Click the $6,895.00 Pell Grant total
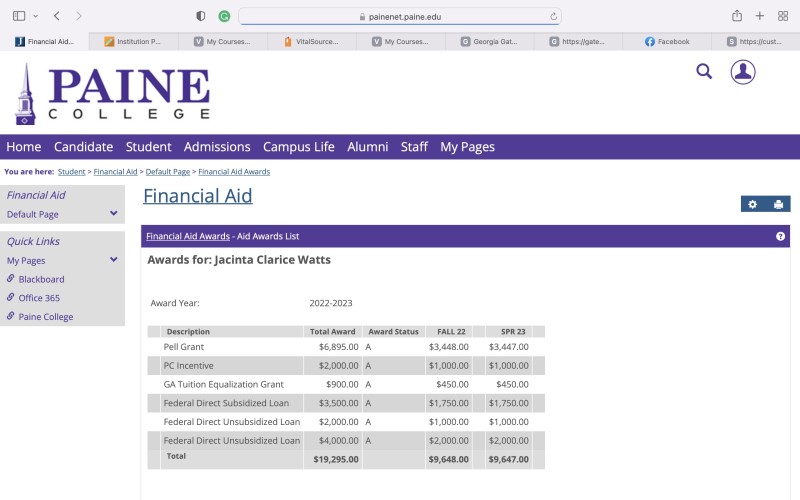 (x=339, y=347)
